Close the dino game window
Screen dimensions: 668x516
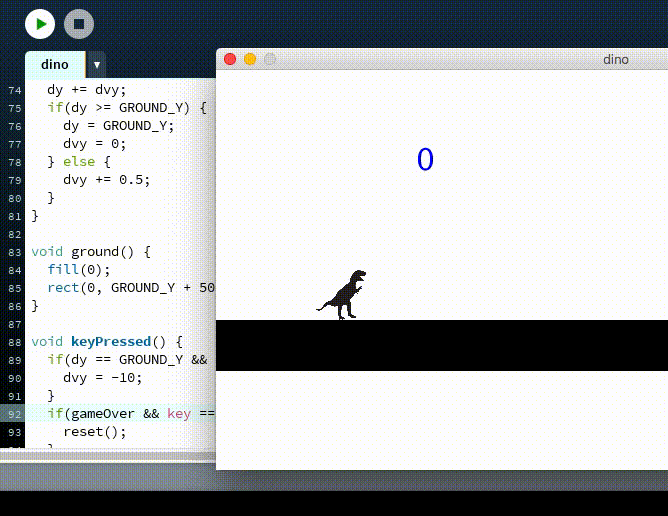coord(230,59)
